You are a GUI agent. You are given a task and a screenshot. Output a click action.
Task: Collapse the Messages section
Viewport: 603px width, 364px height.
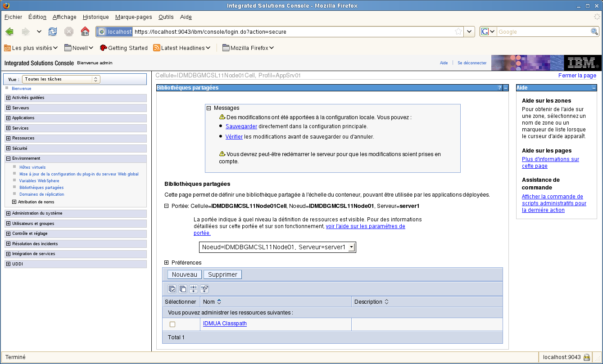pyautogui.click(x=209, y=108)
